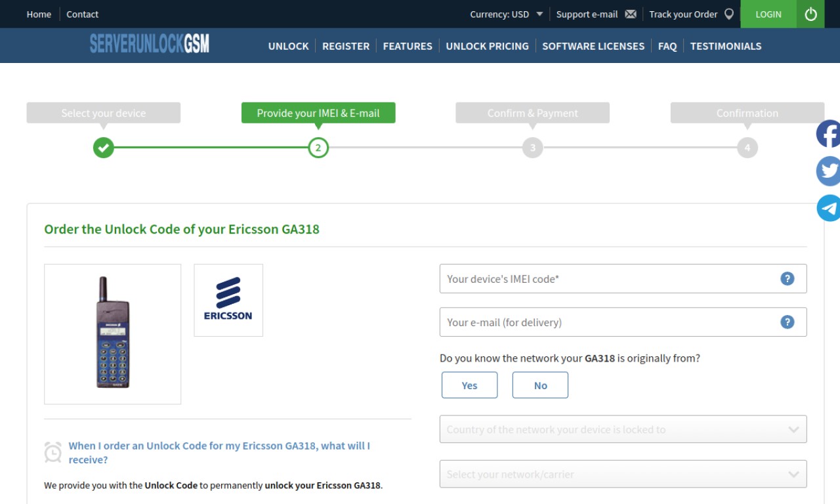840x504 pixels.
Task: Click the Track your Order link
Action: [683, 14]
